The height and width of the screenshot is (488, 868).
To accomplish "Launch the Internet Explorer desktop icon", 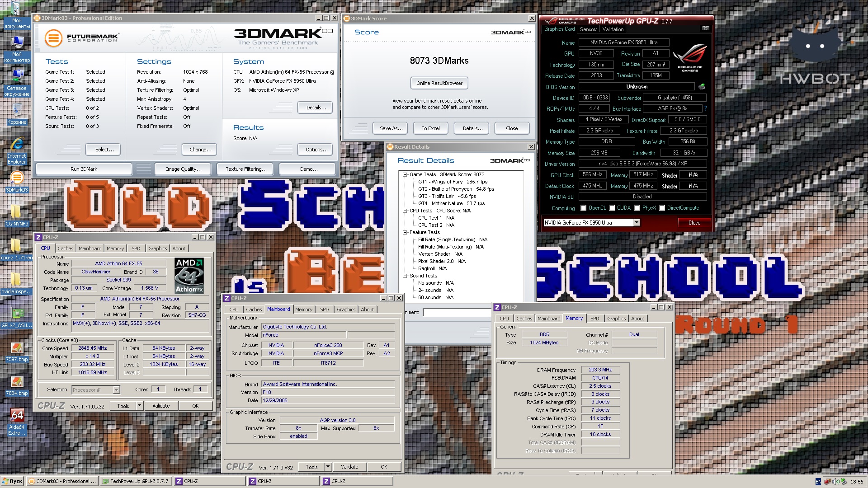I will 17,151.
